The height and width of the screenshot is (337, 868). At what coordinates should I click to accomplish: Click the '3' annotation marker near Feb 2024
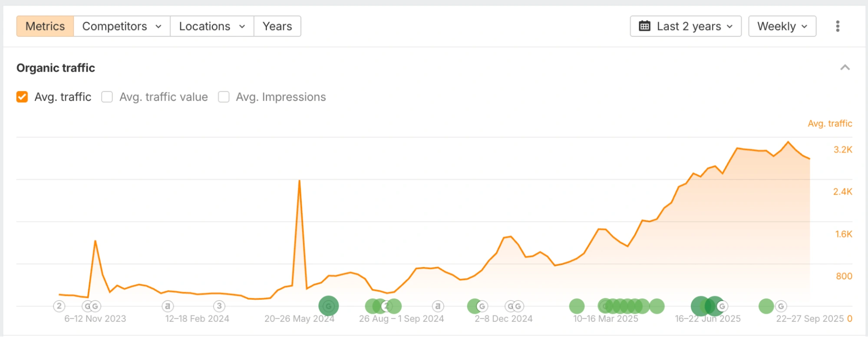point(219,306)
